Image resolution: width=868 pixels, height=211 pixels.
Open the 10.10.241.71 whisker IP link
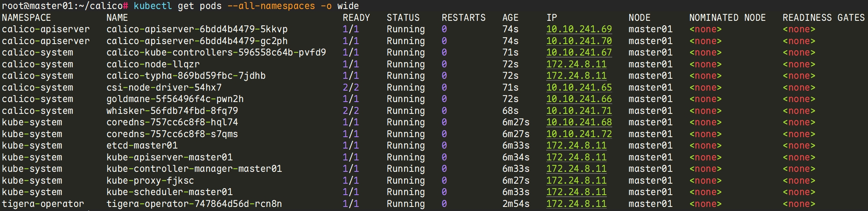(579, 111)
